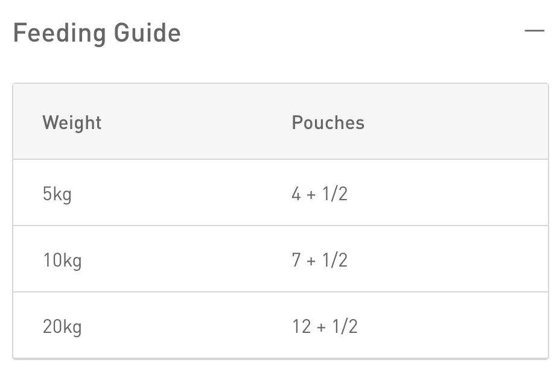Click the 7 + 1/2 pouches value
Viewport: 560px width, 392px height.
point(320,260)
